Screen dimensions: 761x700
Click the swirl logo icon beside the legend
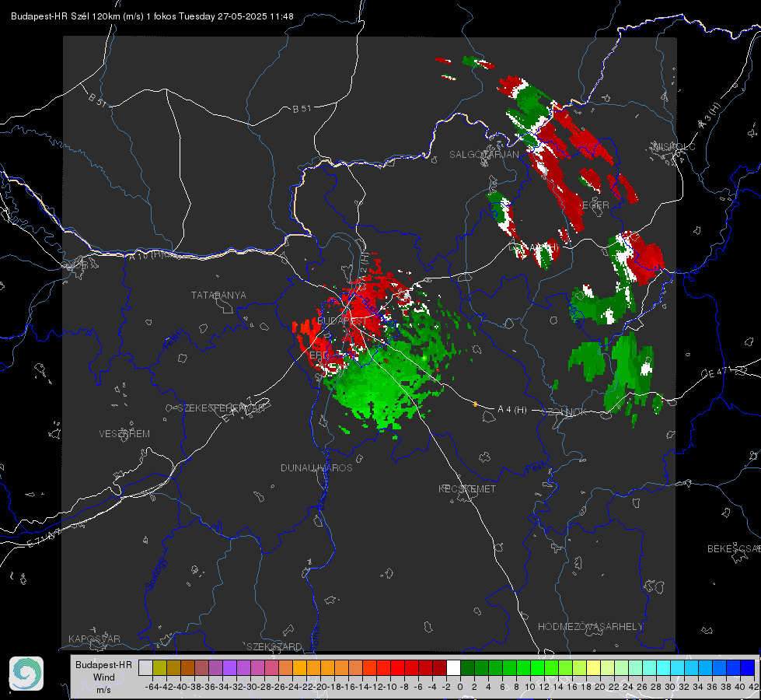click(26, 674)
